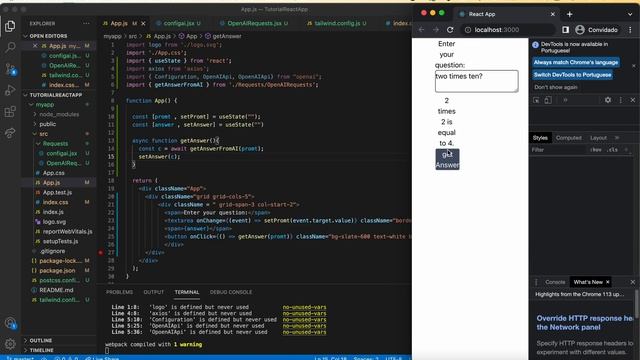The height and width of the screenshot is (360, 640).
Task: Open the Convidado profile menu
Action: 596,30
